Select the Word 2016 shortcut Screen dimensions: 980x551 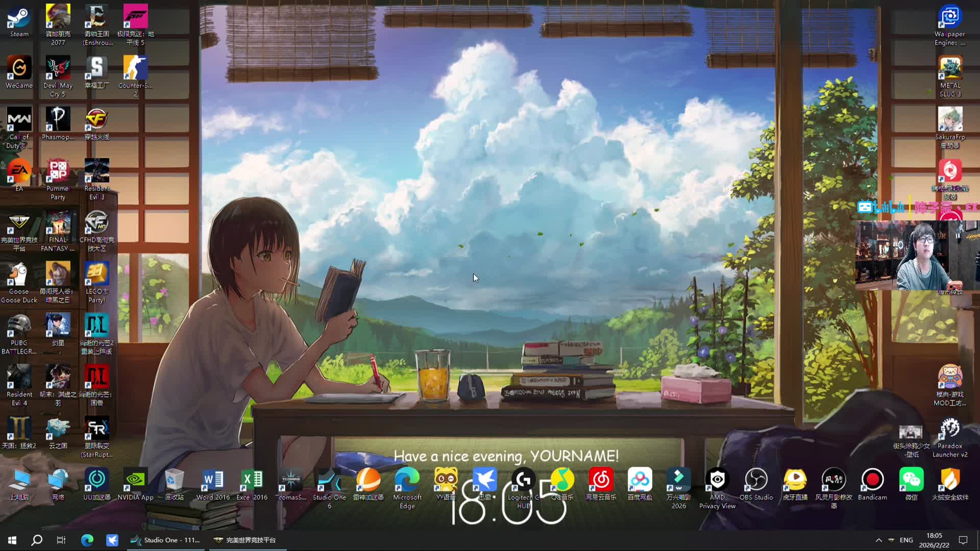coord(213,481)
